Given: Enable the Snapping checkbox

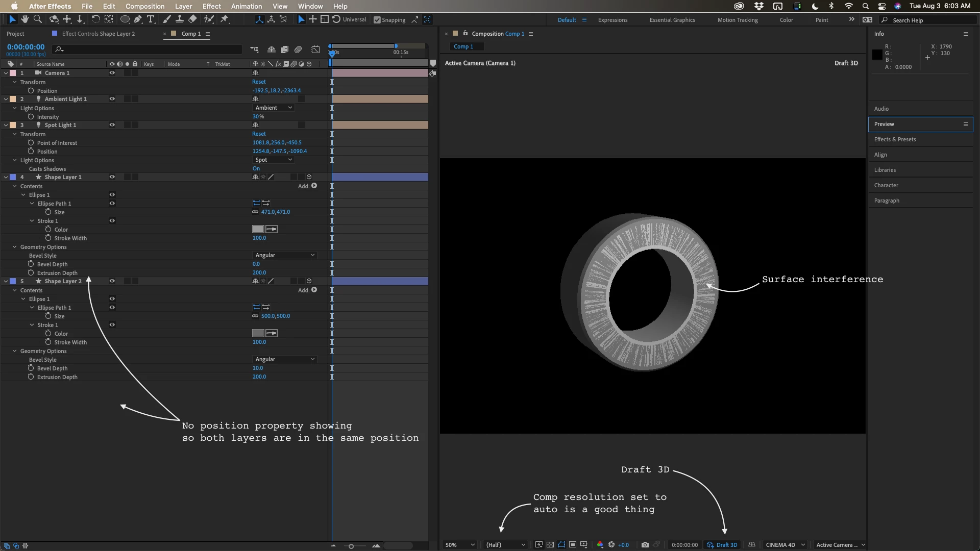Looking at the screenshot, I should coord(377,20).
